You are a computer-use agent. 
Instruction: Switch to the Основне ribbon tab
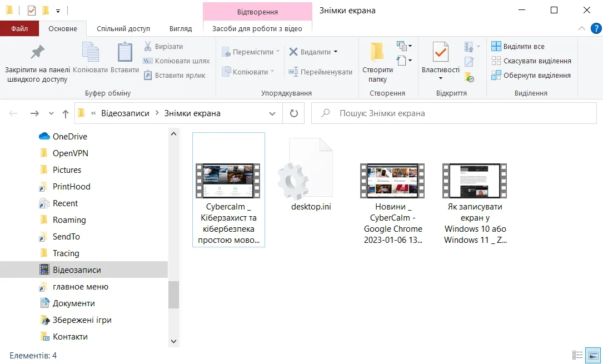(x=63, y=29)
